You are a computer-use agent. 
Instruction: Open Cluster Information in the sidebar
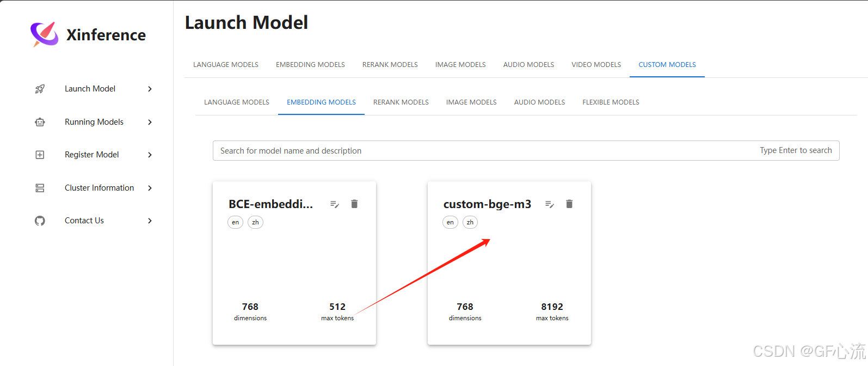[99, 188]
